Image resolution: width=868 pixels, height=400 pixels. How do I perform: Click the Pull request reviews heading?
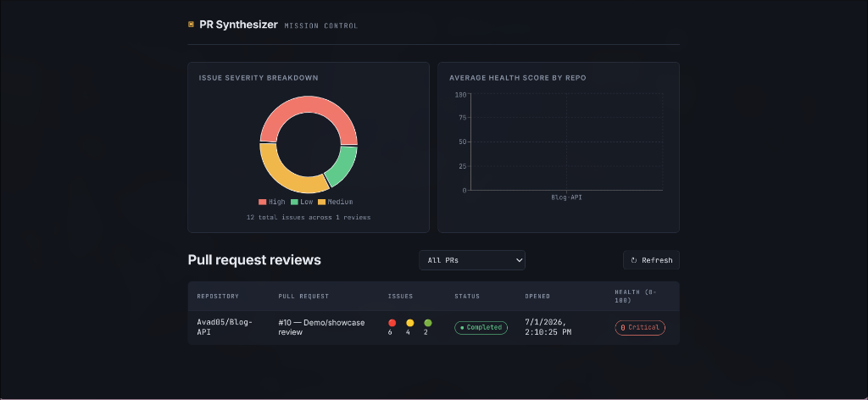tap(254, 260)
